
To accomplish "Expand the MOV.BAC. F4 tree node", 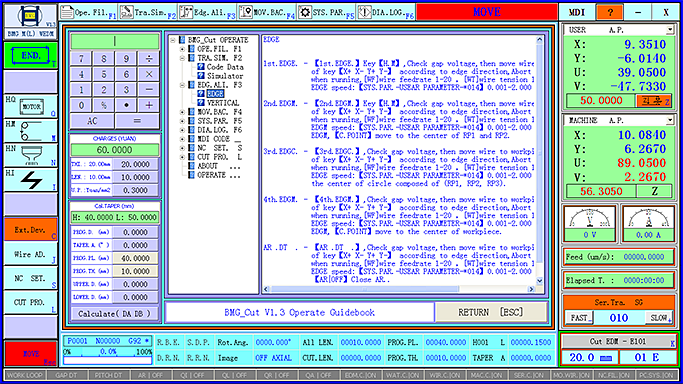I will tap(183, 112).
